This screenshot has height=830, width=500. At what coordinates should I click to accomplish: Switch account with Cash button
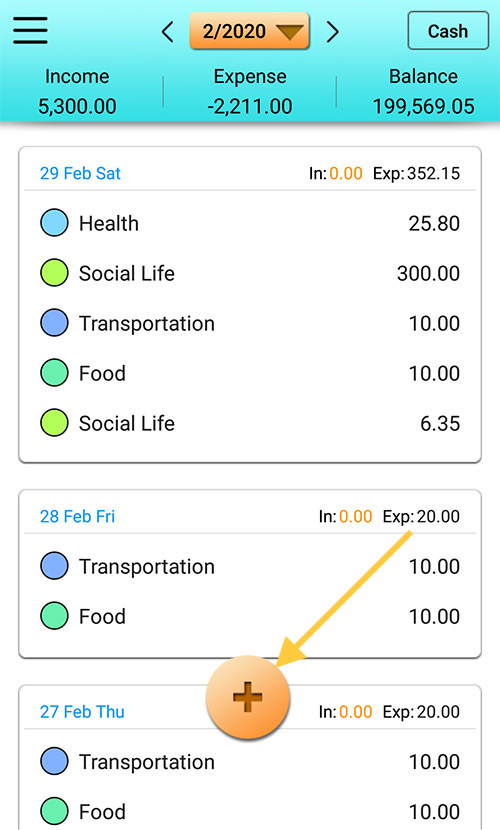click(x=448, y=31)
